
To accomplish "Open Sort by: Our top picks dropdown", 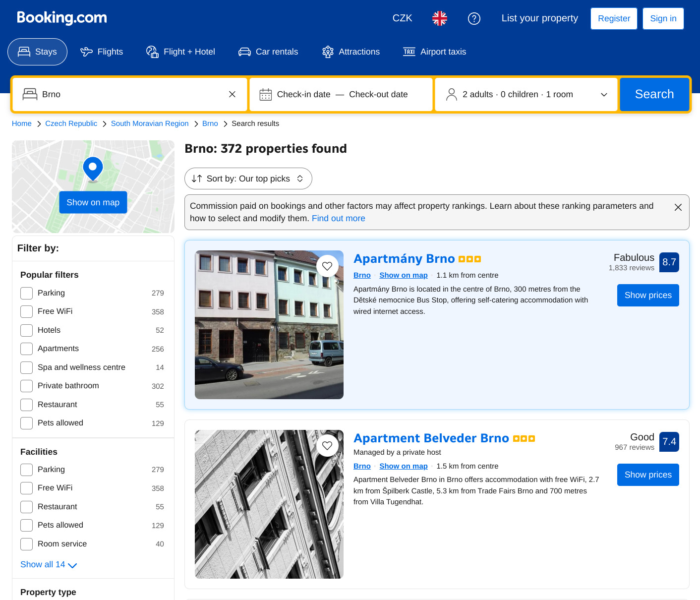I will point(248,179).
